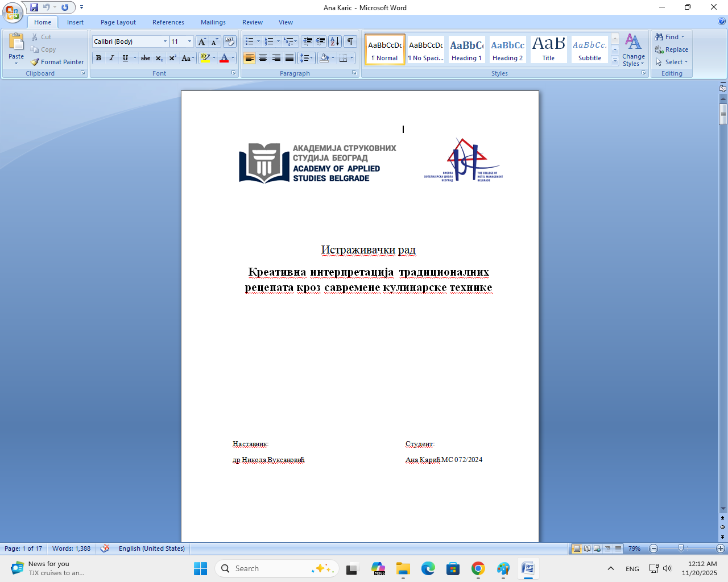Open the font name dropdown
Viewport: 728px width, 582px height.
coord(165,41)
